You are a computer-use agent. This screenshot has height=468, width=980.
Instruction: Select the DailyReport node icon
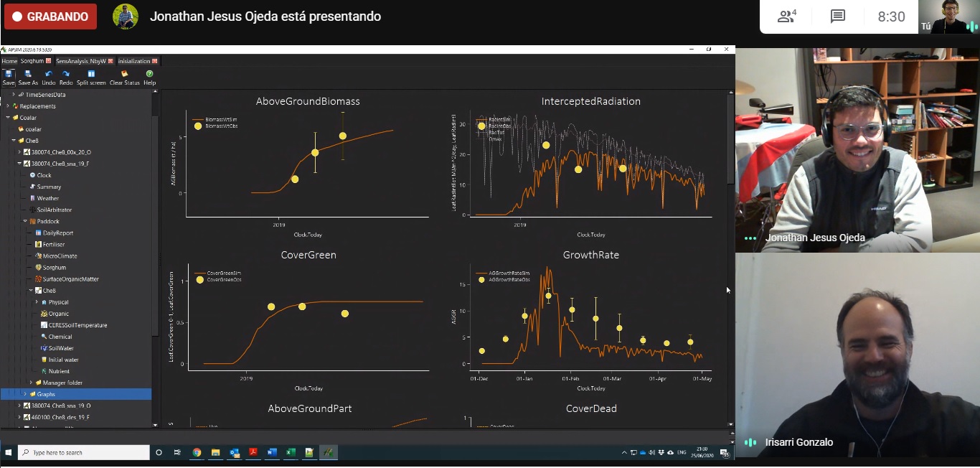coord(38,233)
